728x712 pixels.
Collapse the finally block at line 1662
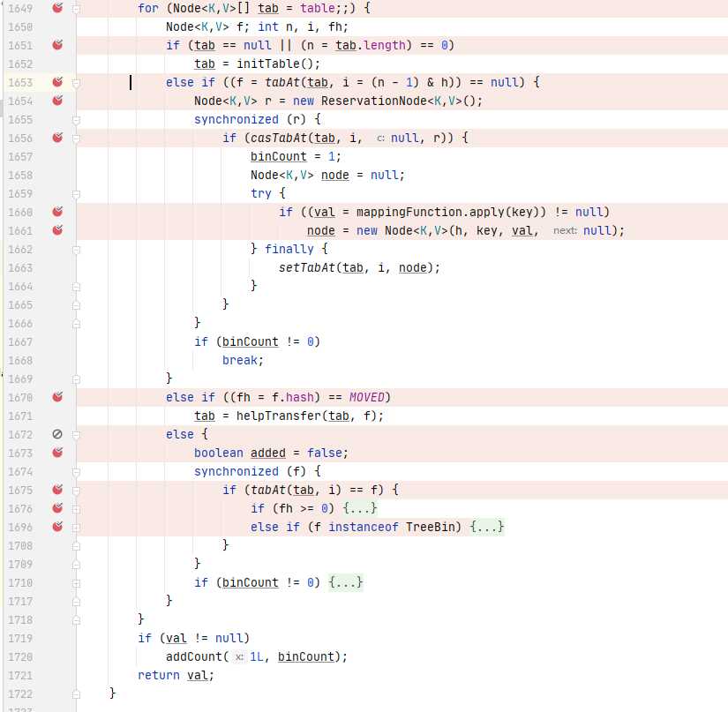(x=77, y=250)
